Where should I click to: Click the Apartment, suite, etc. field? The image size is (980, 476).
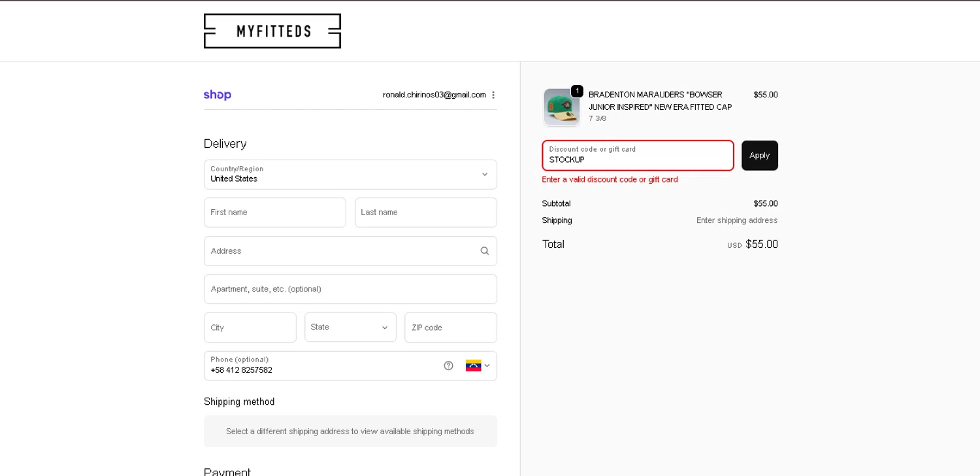coord(350,289)
